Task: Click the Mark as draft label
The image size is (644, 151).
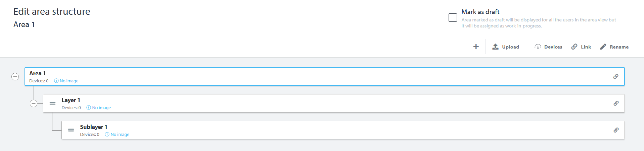Action: tap(480, 12)
